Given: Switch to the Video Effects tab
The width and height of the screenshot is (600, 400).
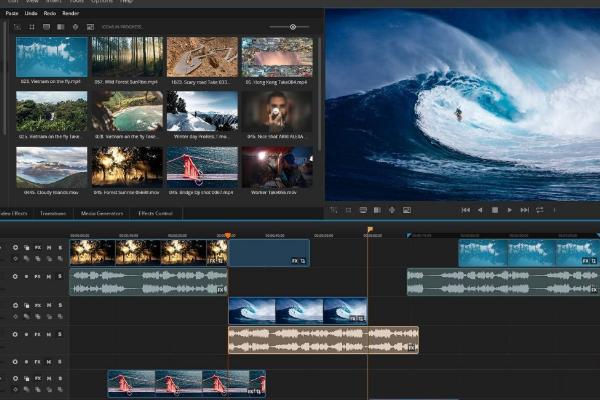Looking at the screenshot, I should (14, 213).
